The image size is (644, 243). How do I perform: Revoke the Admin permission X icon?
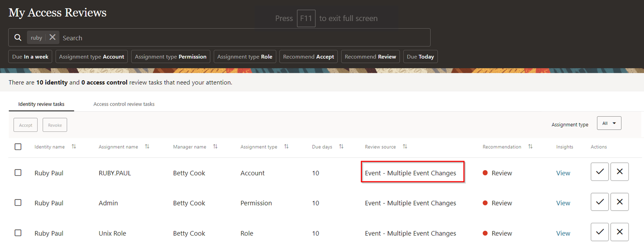tap(619, 202)
